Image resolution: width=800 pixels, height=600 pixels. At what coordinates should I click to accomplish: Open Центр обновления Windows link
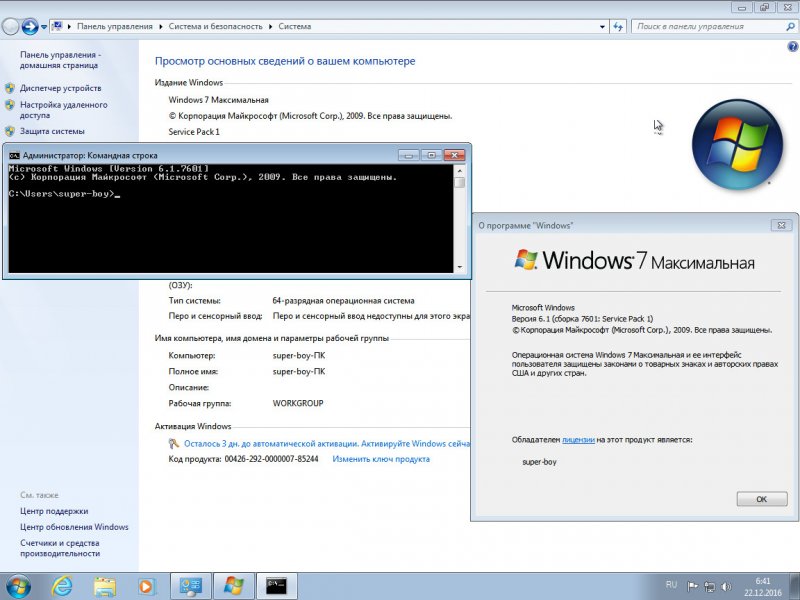point(74,527)
